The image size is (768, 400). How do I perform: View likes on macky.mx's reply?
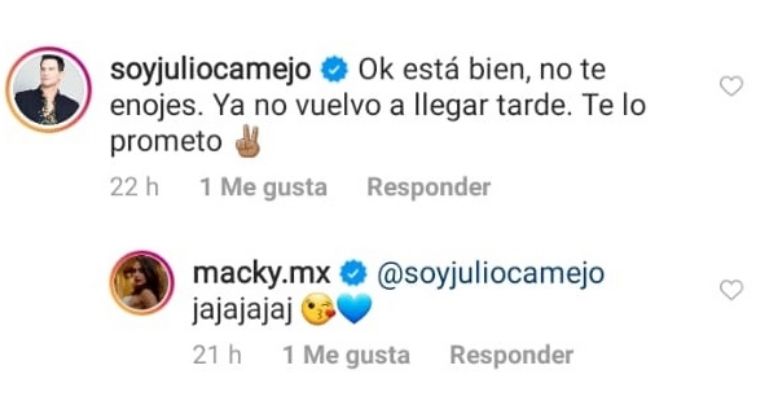(x=346, y=355)
